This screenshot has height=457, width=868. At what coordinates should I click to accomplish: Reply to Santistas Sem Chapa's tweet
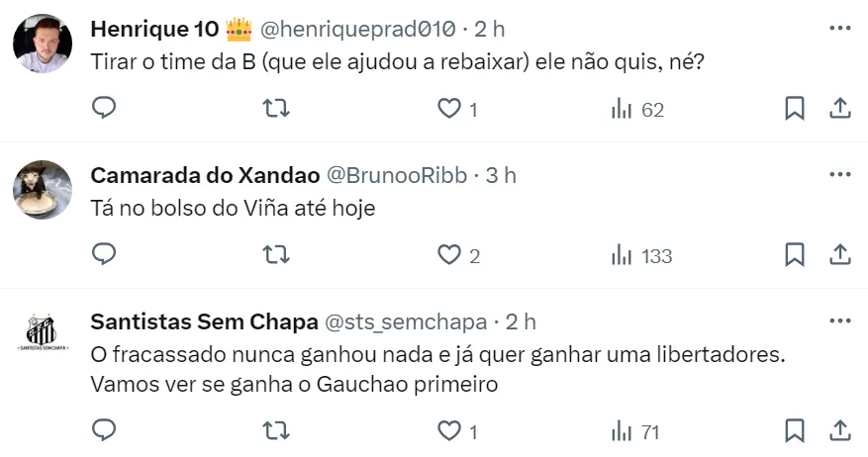[x=104, y=430]
